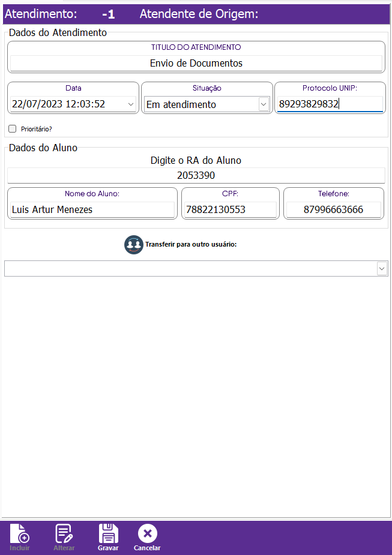Image resolution: width=392 pixels, height=555 pixels.
Task: Select the Nome do Aluno field
Action: 92,210
